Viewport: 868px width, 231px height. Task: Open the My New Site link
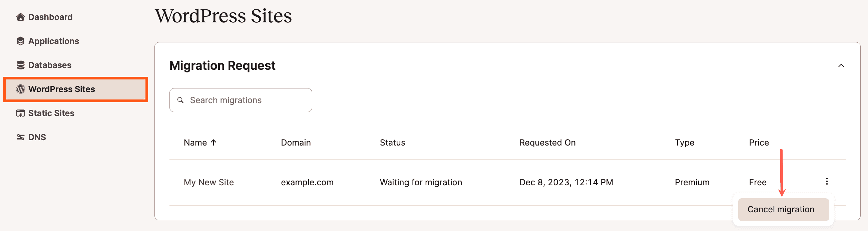coord(208,183)
